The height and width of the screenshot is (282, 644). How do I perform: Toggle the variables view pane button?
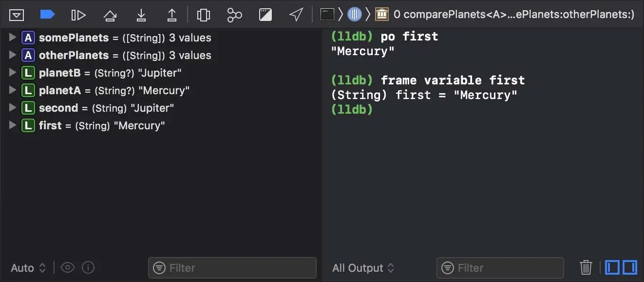[612, 267]
